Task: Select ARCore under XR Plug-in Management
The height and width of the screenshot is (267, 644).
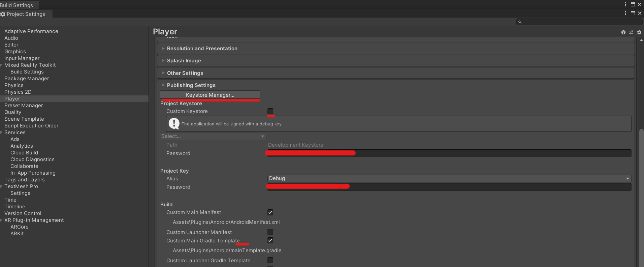Action: 20,227
